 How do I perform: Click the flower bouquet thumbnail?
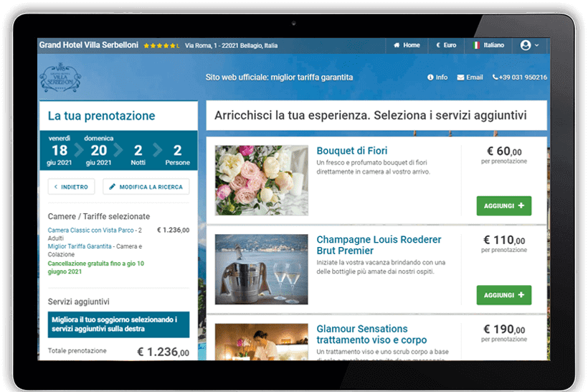(262, 180)
